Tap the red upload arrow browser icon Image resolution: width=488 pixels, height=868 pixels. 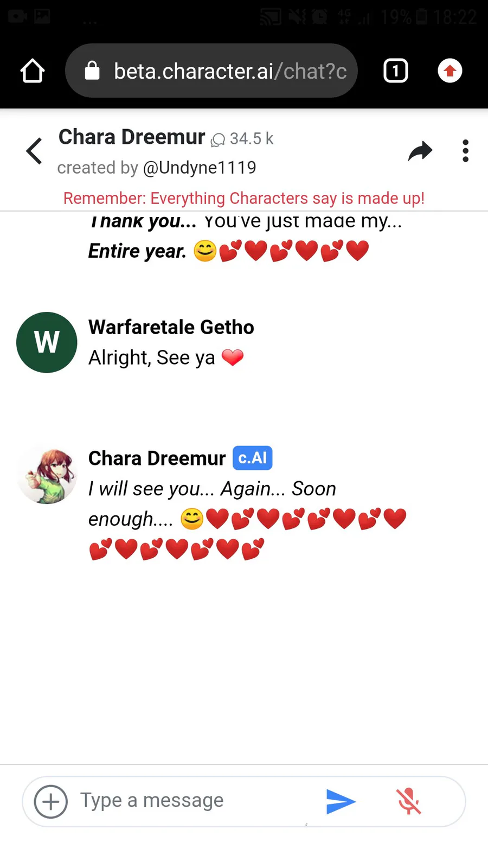click(x=450, y=71)
